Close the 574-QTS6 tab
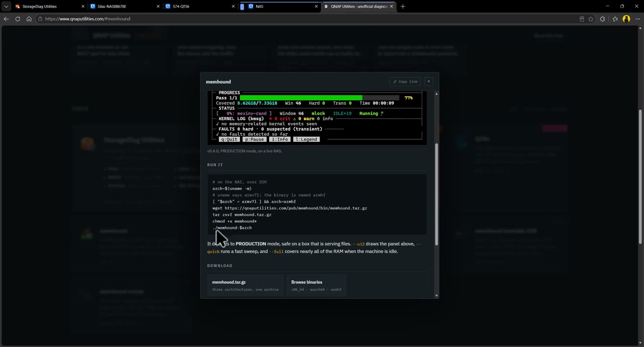Screen dimensions: 644x347 [233, 7]
